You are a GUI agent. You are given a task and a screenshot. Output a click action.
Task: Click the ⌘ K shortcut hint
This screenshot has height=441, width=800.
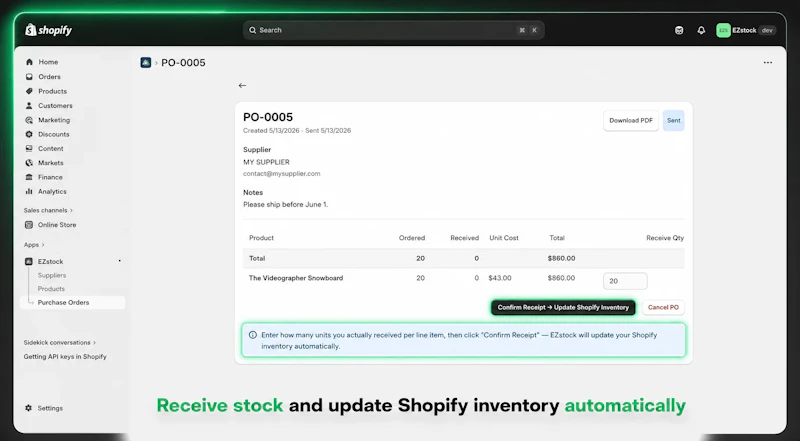pyautogui.click(x=528, y=30)
